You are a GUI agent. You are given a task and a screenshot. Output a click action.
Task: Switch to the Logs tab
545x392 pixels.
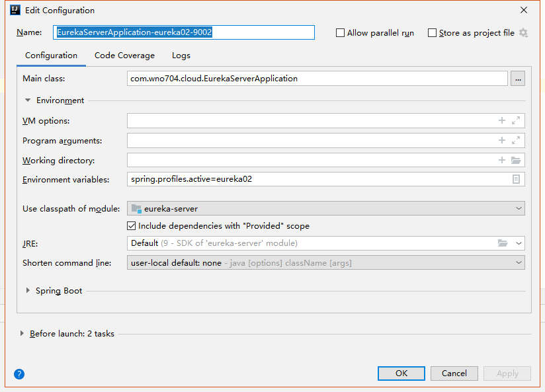pos(181,56)
